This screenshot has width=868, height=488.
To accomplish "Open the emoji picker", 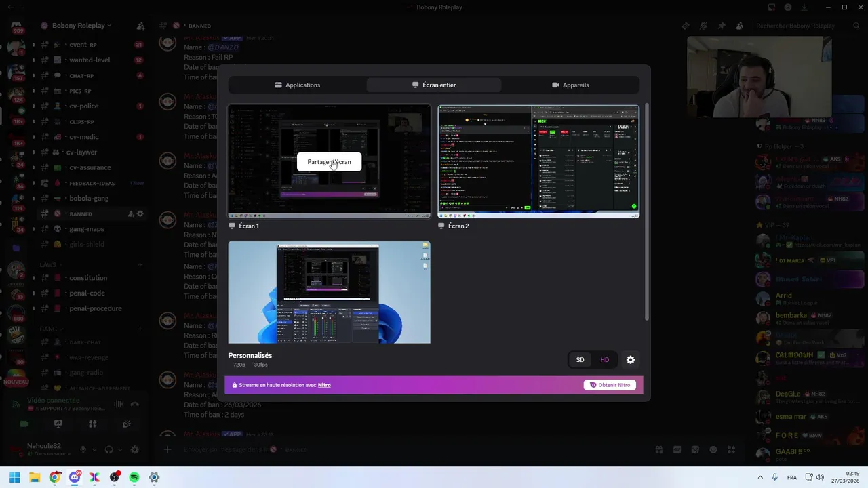I will [x=713, y=449].
